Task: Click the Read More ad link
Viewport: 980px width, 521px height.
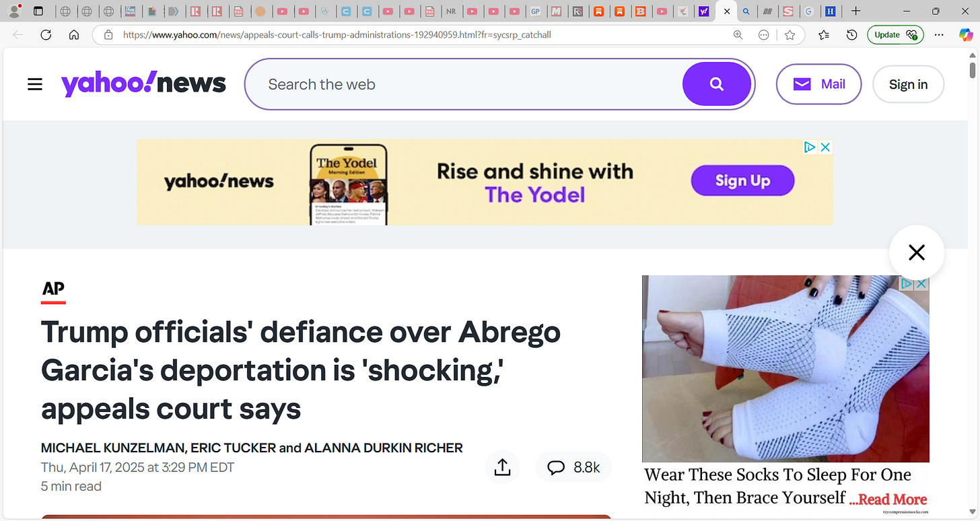Action: pos(888,499)
